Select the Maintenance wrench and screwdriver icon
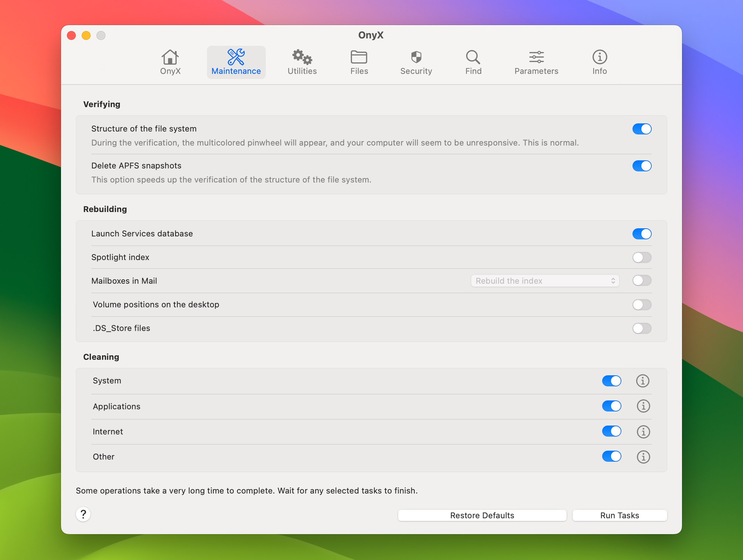743x560 pixels. point(236,57)
